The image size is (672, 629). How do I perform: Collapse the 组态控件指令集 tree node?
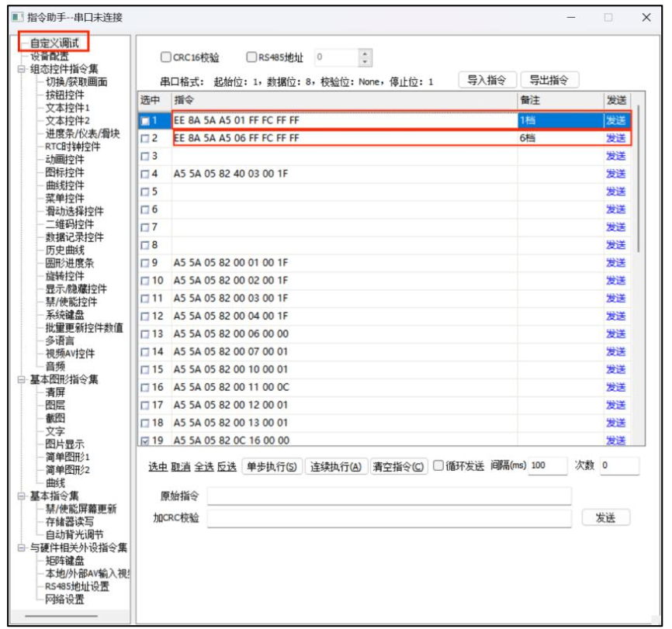pyautogui.click(x=22, y=69)
